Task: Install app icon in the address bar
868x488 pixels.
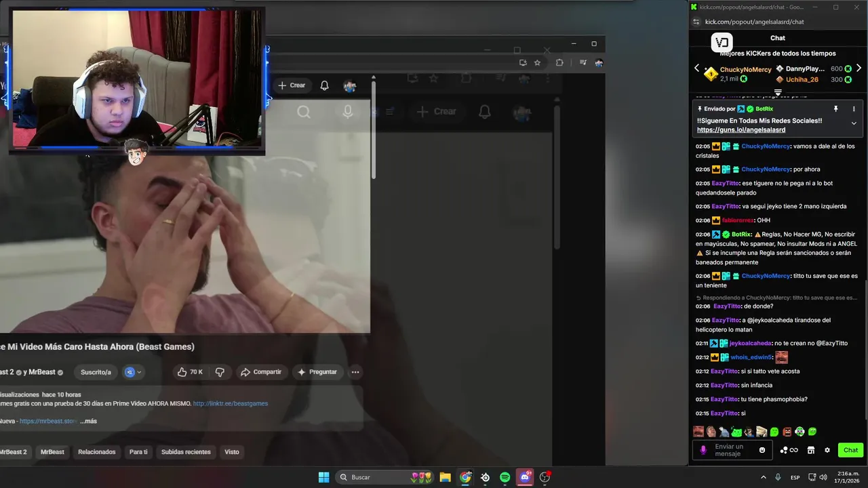Action: 523,62
